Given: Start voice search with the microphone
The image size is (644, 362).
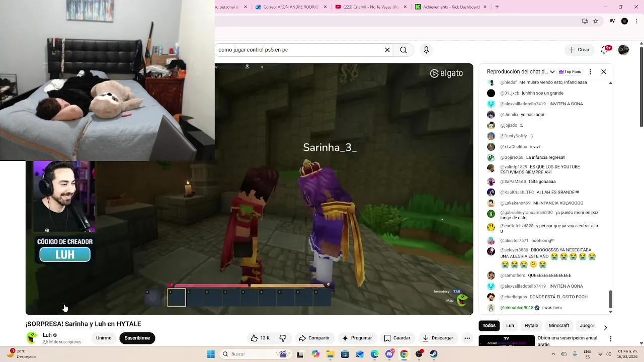Looking at the screenshot, I should (426, 50).
